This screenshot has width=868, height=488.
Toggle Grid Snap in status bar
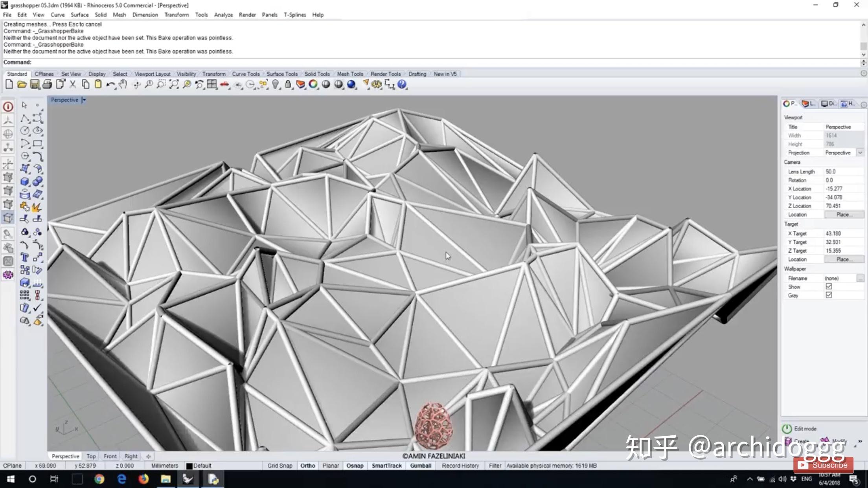280,466
